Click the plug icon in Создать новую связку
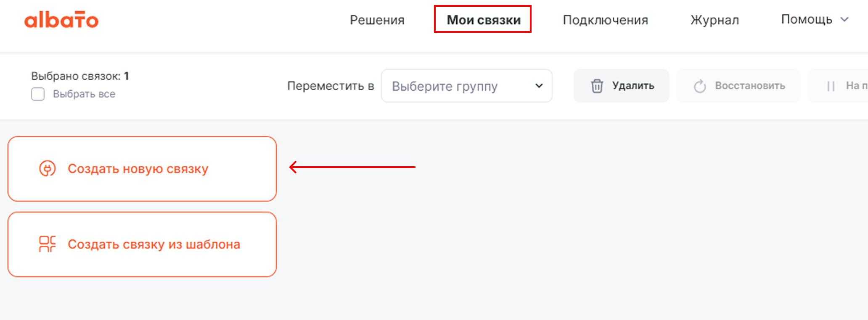This screenshot has width=868, height=320. (x=48, y=168)
